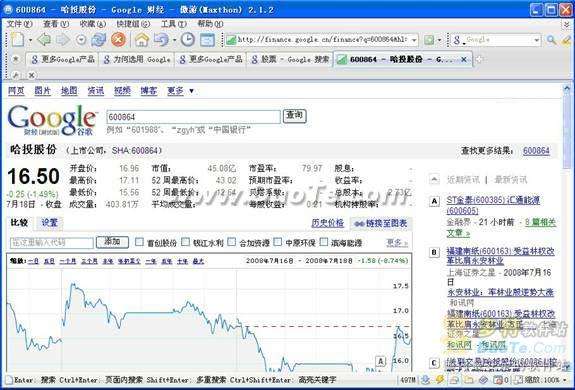Open the 快捷组 menu
Image resolution: width=575 pixels, height=390 pixels.
click(133, 24)
